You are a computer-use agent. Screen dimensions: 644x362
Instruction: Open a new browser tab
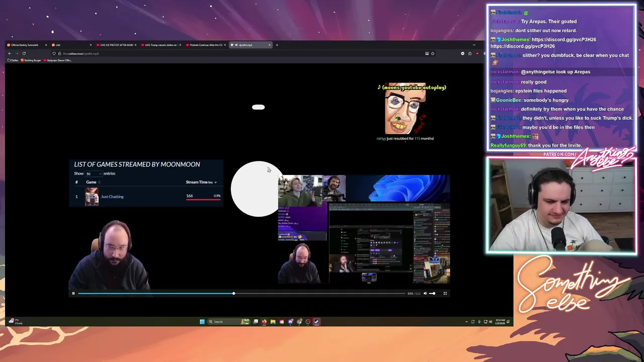coord(277,45)
